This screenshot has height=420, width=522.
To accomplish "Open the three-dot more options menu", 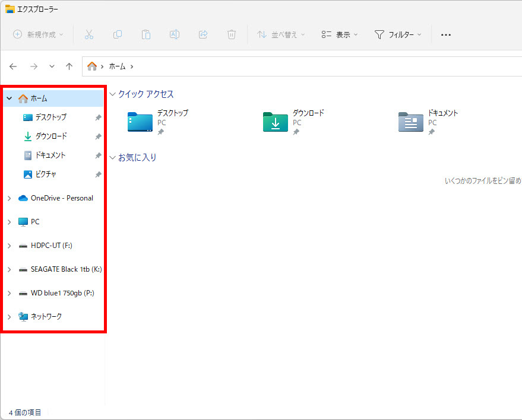I will [x=446, y=34].
